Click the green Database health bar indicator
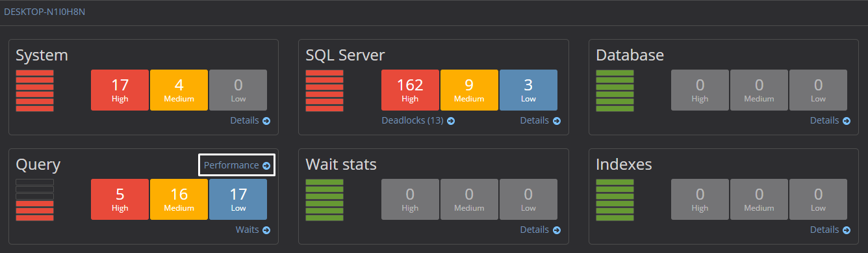 [x=615, y=90]
